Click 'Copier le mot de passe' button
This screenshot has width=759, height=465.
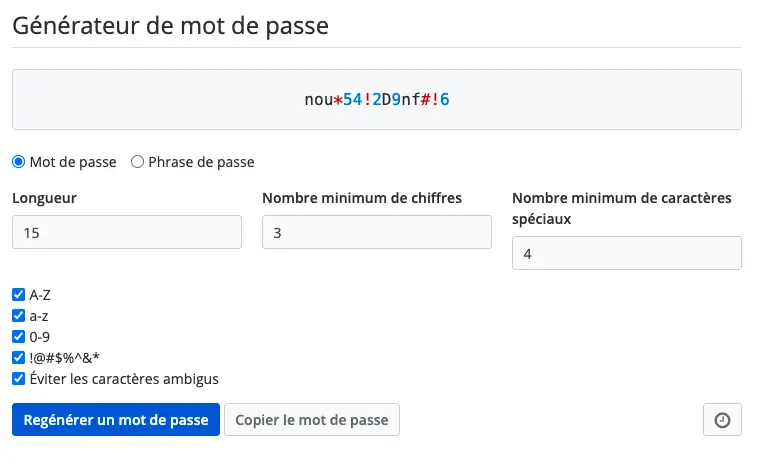pos(312,420)
